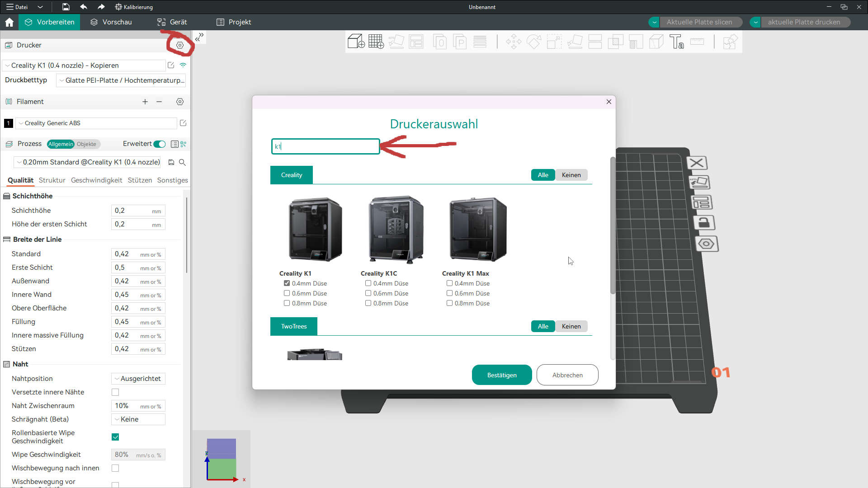Check Creality K1 Max 0.4mm Düse
Viewport: 868px width, 488px height.
coord(449,283)
